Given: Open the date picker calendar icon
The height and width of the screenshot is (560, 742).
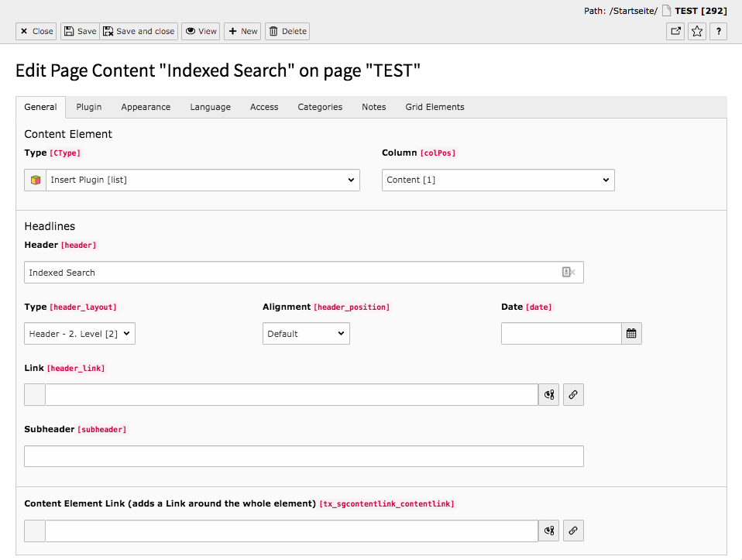Looking at the screenshot, I should [x=631, y=333].
